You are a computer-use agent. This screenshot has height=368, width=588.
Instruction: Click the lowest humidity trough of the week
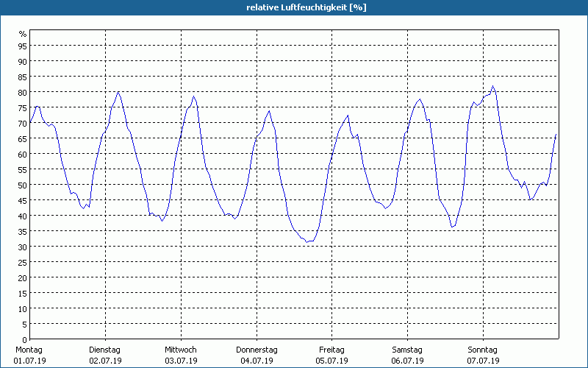point(309,241)
